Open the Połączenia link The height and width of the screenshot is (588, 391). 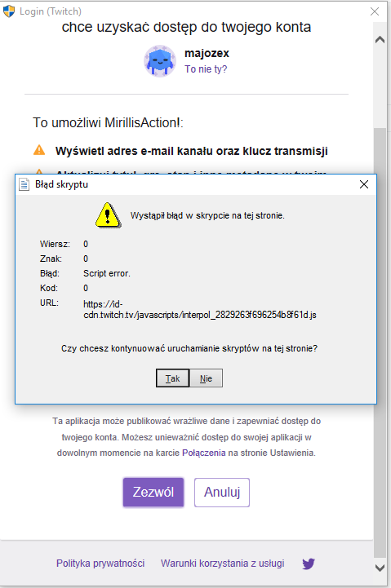pos(204,453)
